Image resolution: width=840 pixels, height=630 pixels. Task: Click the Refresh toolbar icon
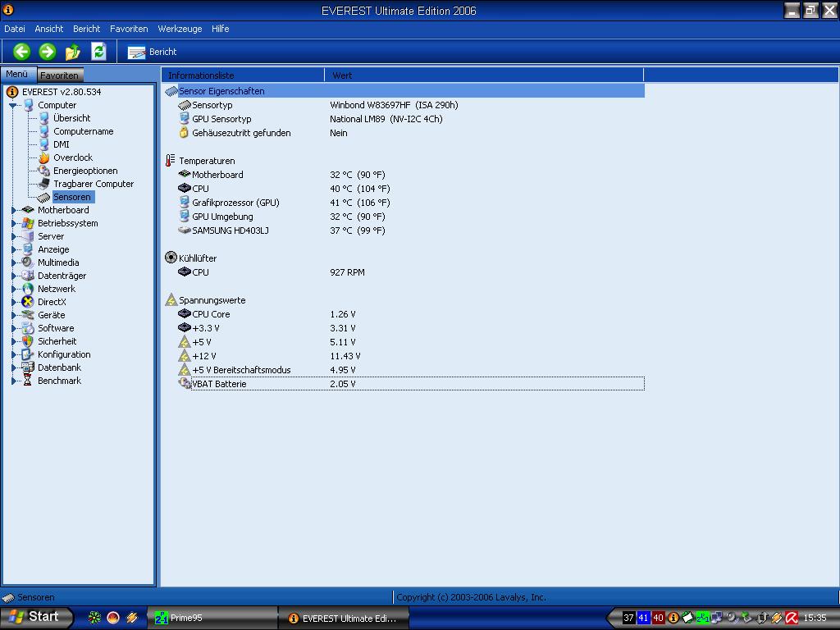pos(98,52)
